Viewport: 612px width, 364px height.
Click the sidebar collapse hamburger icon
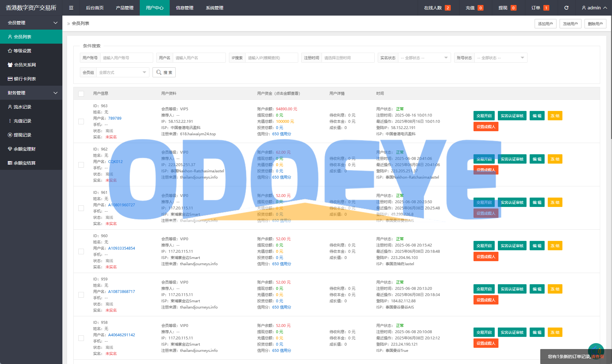point(71,8)
